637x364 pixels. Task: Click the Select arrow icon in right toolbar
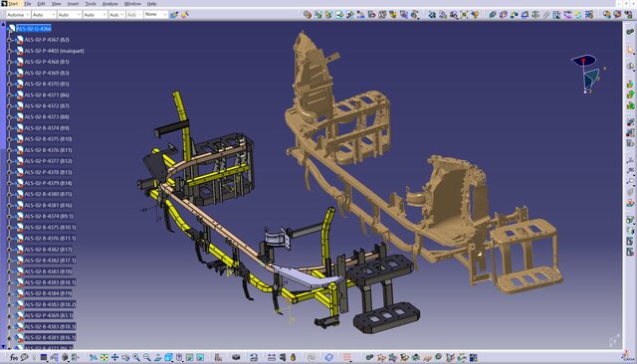tap(630, 51)
